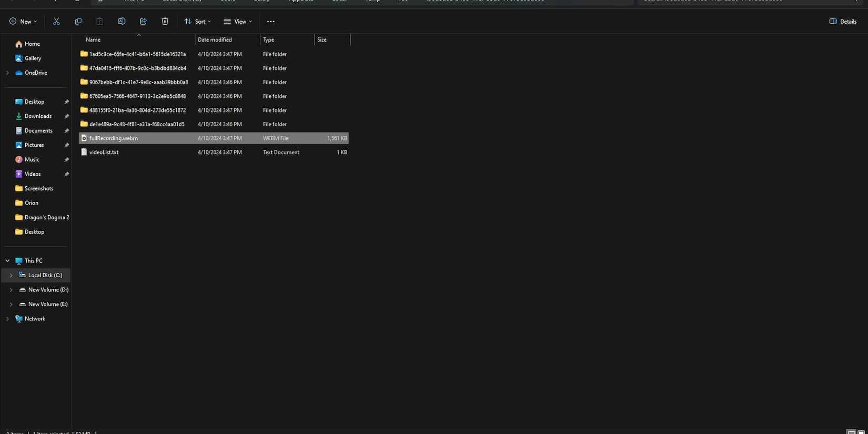This screenshot has height=434, width=868.
Task: Select folder 67605ea5-7566-4647-9113-3c2e9b5c8848
Action: pyautogui.click(x=214, y=96)
